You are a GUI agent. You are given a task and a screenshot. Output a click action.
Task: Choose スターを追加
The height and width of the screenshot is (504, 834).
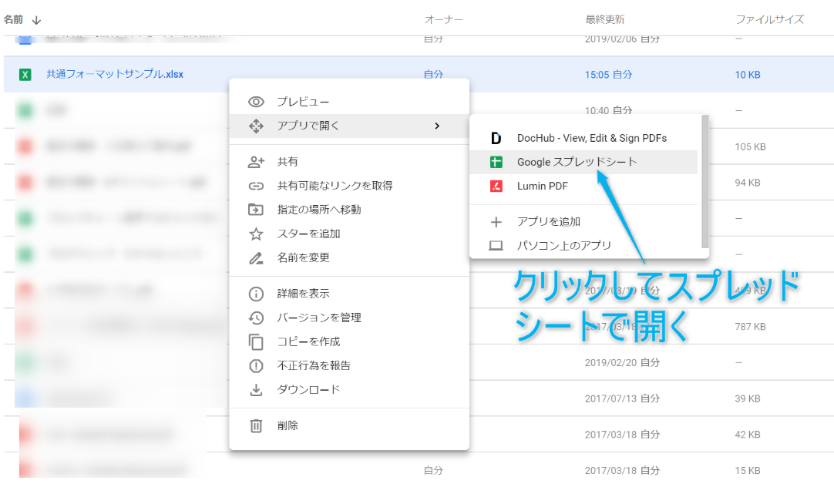pos(349,234)
